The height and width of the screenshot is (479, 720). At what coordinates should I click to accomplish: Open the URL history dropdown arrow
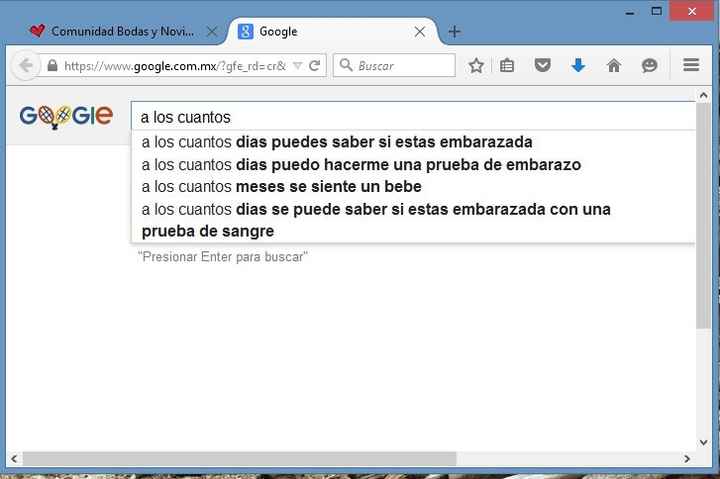coord(298,66)
